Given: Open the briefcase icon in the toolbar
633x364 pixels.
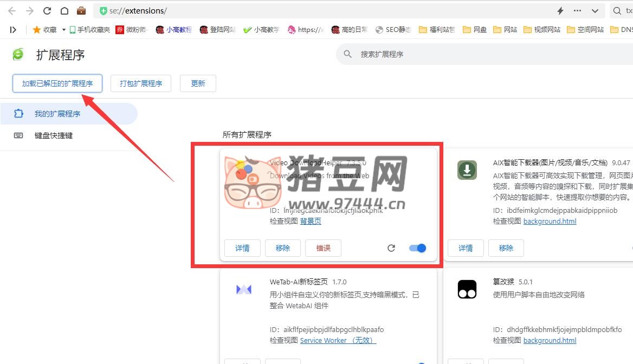Looking at the screenshot, I should click(81, 11).
